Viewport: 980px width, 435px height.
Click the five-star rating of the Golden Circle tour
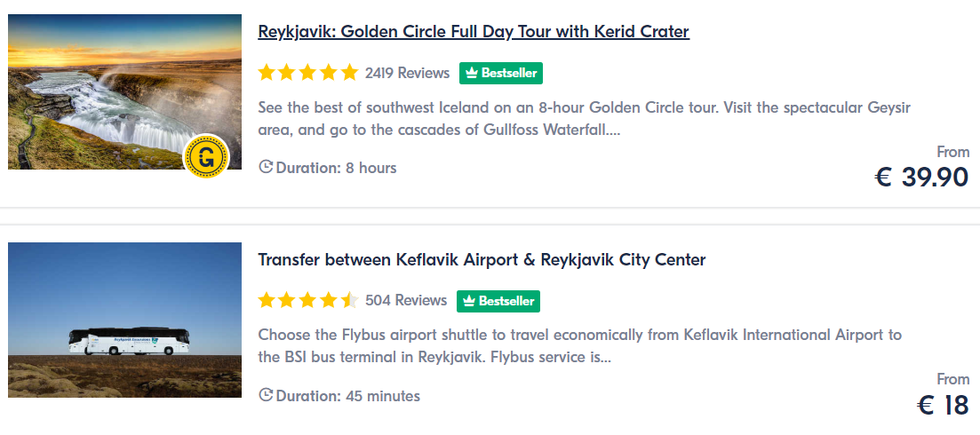pyautogui.click(x=308, y=73)
